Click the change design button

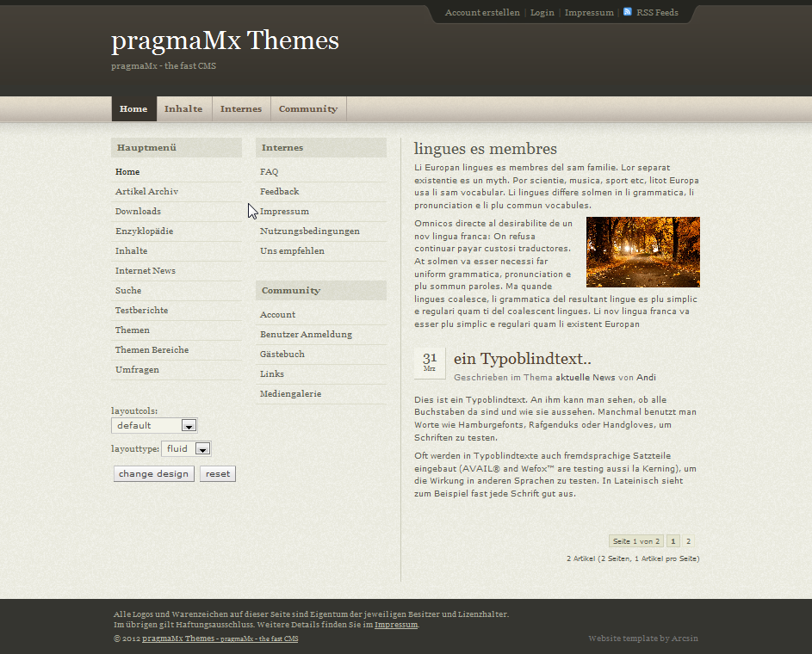pyautogui.click(x=154, y=473)
